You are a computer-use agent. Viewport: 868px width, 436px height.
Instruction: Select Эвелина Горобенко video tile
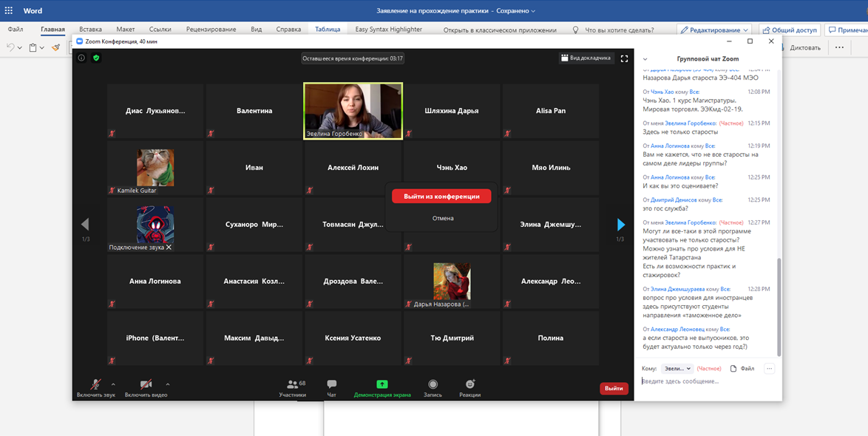click(353, 111)
